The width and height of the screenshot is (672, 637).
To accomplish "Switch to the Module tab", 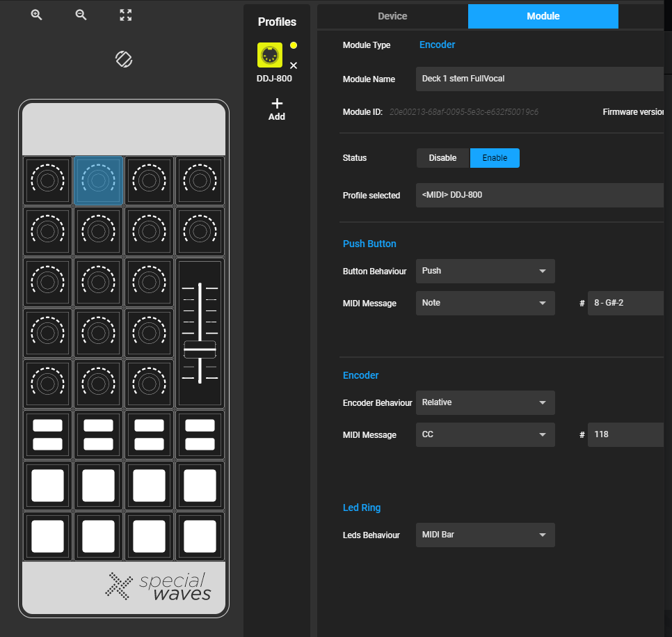I will pyautogui.click(x=543, y=16).
